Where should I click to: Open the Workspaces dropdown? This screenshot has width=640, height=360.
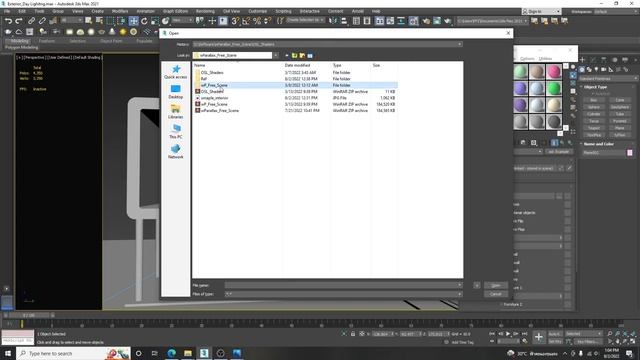[616, 11]
